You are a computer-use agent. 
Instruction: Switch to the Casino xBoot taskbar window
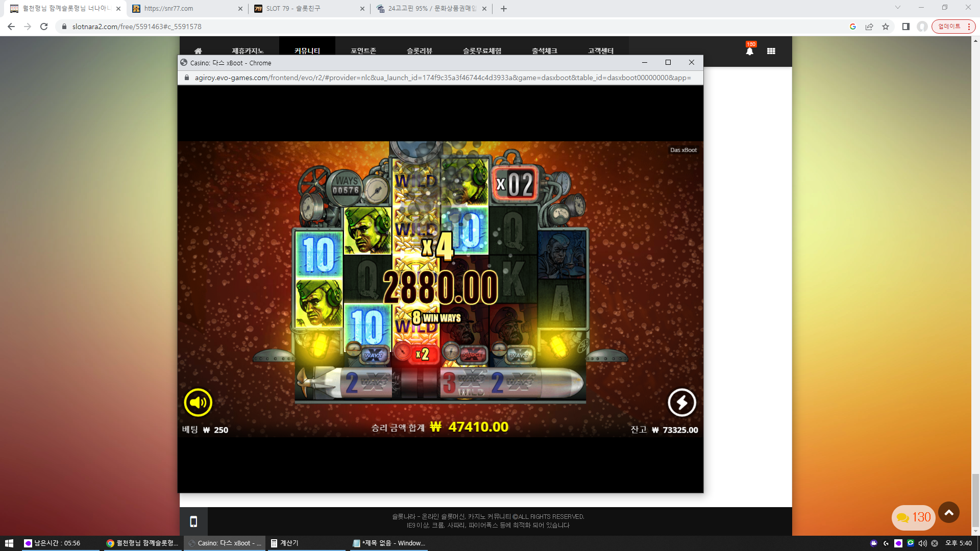coord(225,543)
